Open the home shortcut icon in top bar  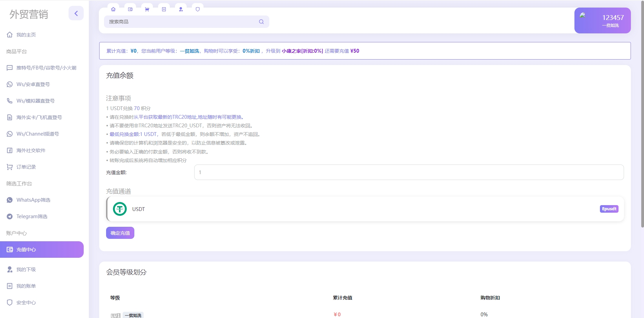(x=113, y=9)
